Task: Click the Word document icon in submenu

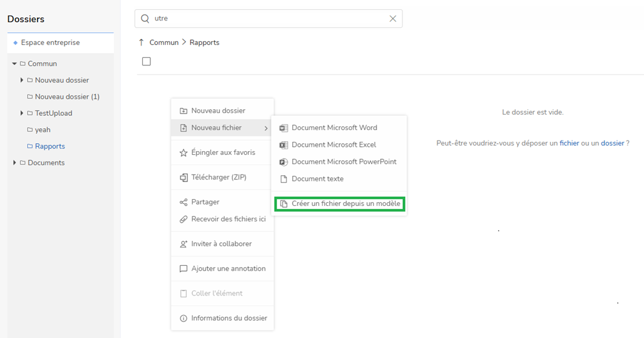Action: coord(283,128)
